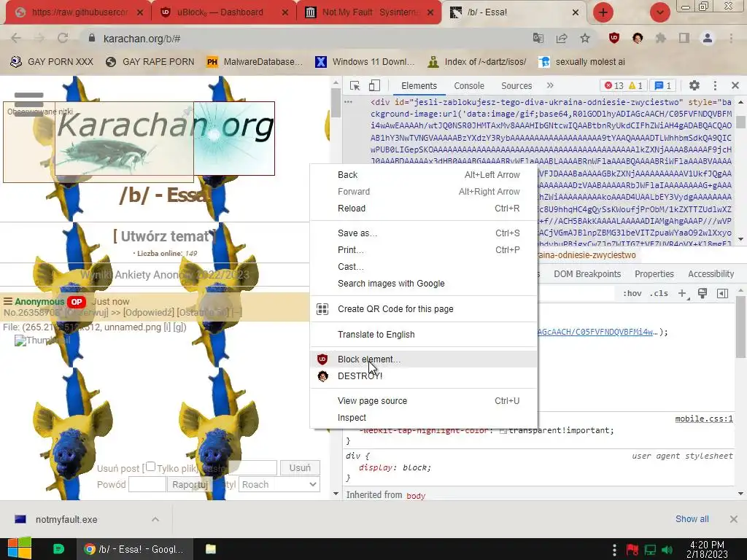Click the address bar URL
Viewport: 747px width, 560px height.
[142, 39]
